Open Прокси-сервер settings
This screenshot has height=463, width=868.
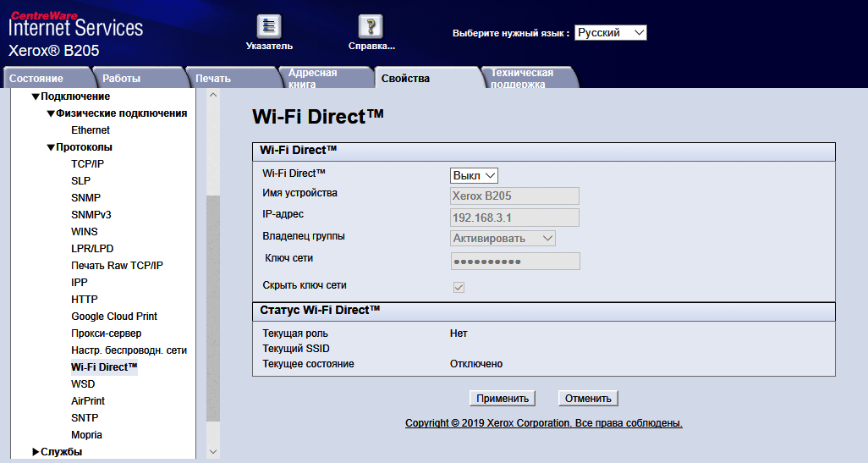pos(107,333)
